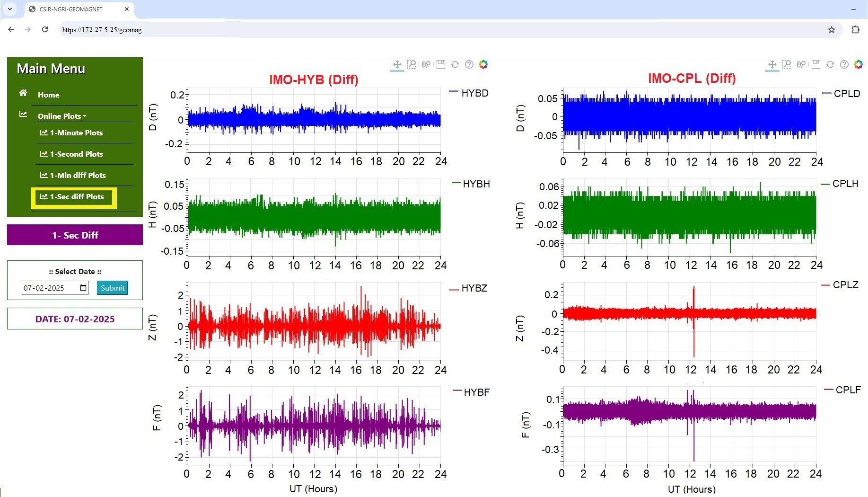Click the Submit button
Screen dimensions: 868x497
click(113, 288)
